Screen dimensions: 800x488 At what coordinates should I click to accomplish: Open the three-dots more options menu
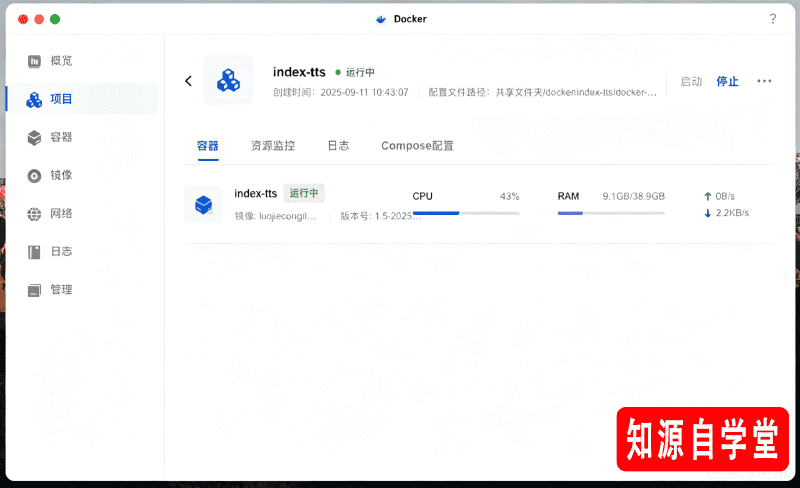tap(764, 81)
